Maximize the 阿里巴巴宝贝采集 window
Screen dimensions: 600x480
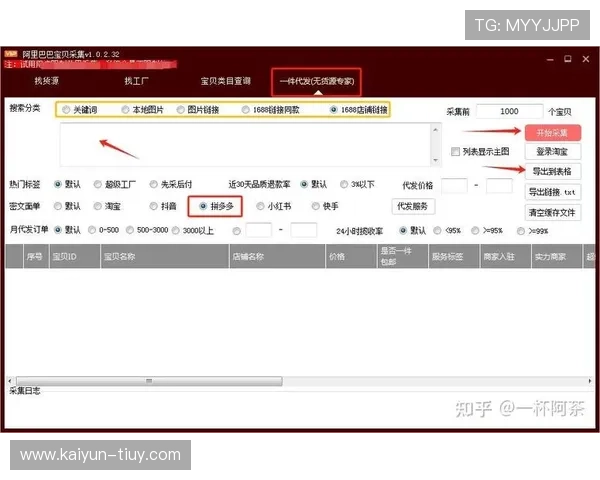[x=568, y=59]
